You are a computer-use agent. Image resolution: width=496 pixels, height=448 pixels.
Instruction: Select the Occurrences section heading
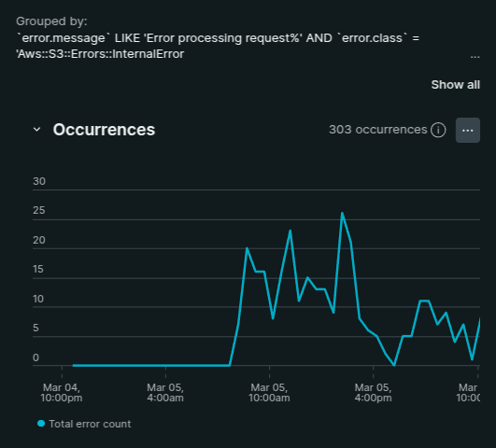tap(104, 130)
